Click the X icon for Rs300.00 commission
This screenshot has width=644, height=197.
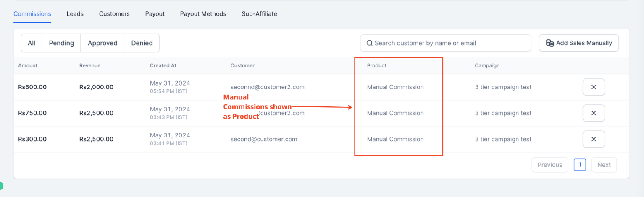coord(593,139)
